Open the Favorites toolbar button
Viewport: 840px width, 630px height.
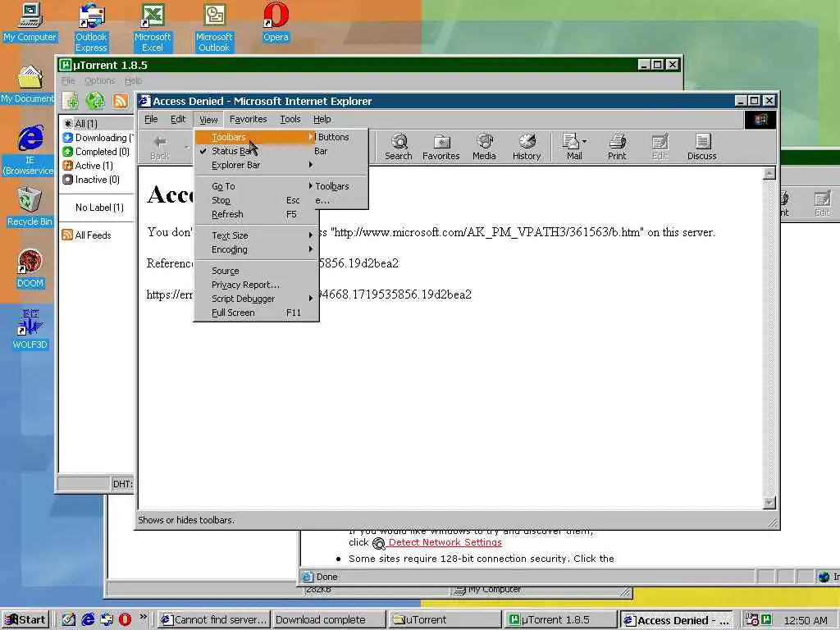click(x=441, y=147)
